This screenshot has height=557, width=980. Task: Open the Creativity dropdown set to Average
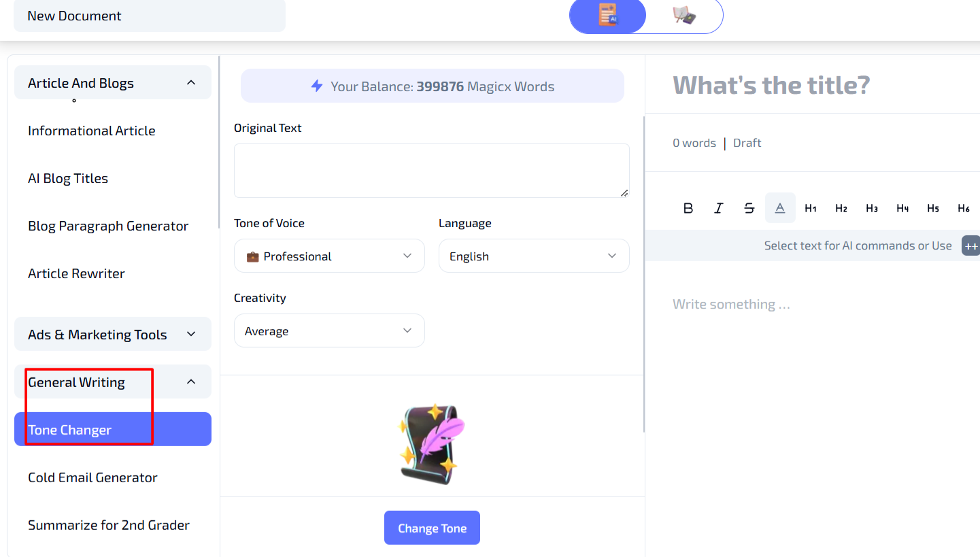[329, 331]
